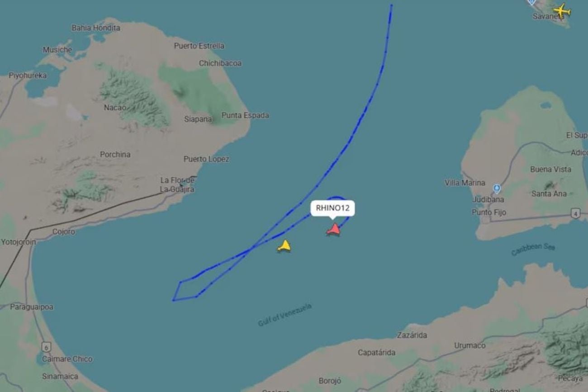Click the Villa Marina label
588x392 pixels.
(465, 183)
